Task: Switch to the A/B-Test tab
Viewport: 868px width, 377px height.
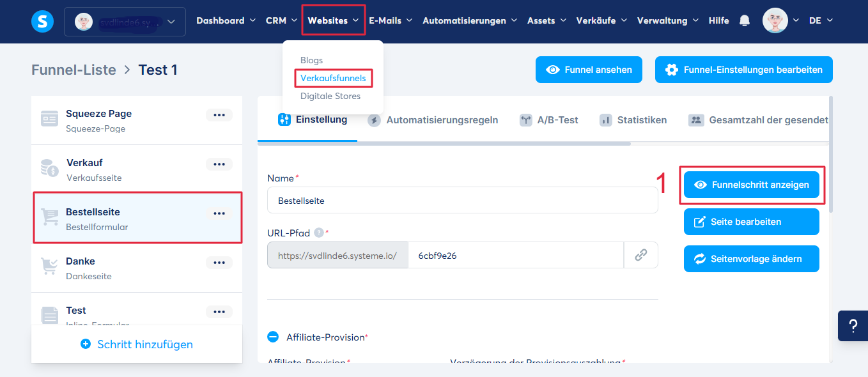Action: 549,120
